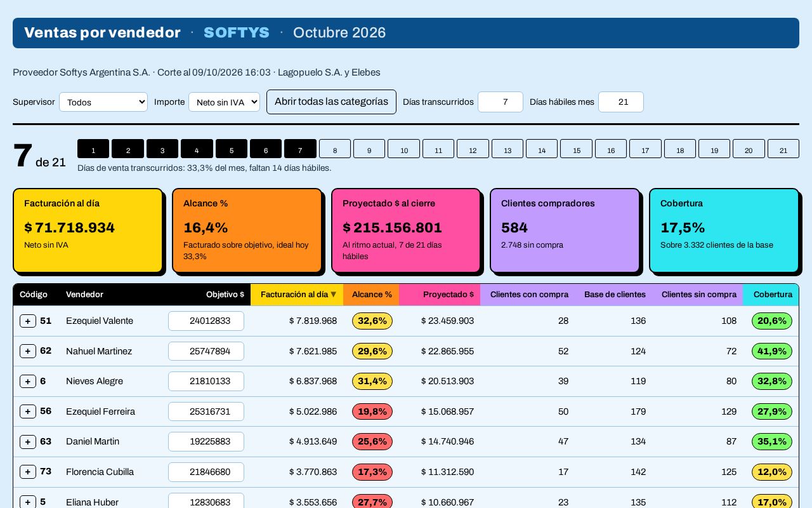Sort by Proyectado $ column header
Image resolution: width=812 pixels, height=508 pixels.
(x=440, y=295)
